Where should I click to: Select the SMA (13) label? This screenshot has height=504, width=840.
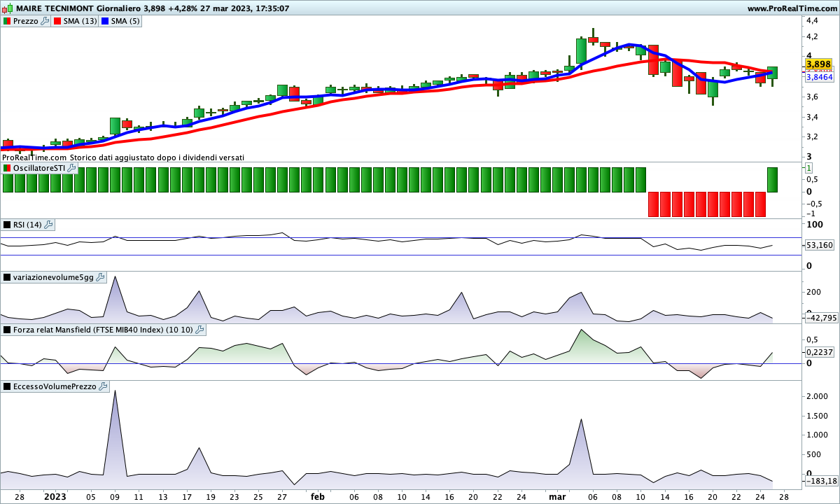80,21
